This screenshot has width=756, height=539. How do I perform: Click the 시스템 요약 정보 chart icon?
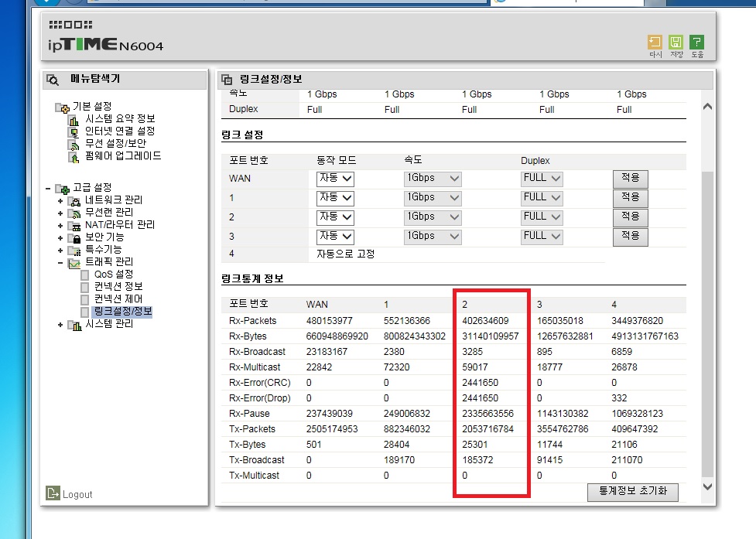pos(74,119)
